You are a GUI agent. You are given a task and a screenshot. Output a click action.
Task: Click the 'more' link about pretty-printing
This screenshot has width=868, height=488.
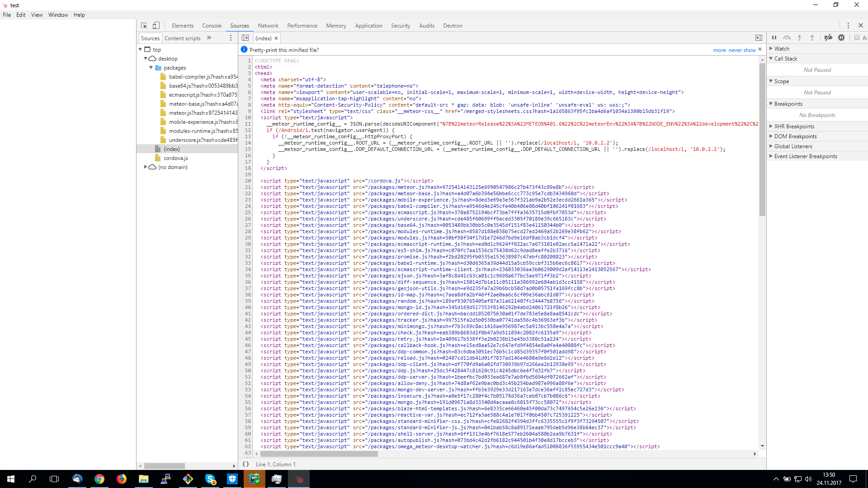point(720,50)
